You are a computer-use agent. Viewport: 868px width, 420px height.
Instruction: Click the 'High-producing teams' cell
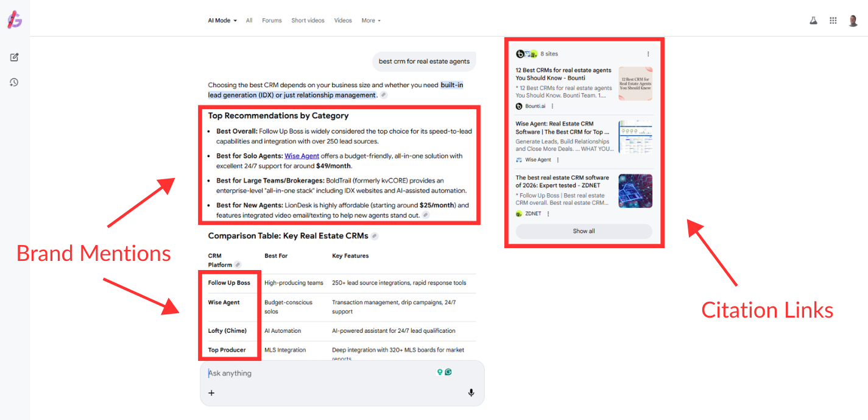point(294,283)
